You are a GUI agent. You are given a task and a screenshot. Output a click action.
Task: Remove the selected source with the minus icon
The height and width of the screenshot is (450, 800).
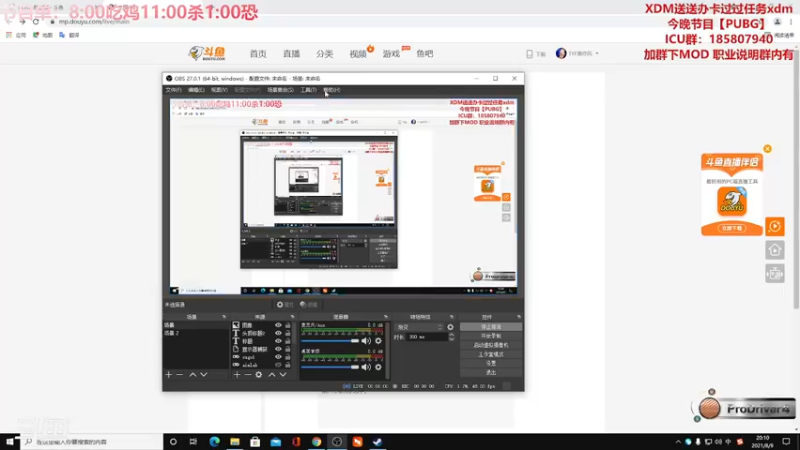coord(247,374)
